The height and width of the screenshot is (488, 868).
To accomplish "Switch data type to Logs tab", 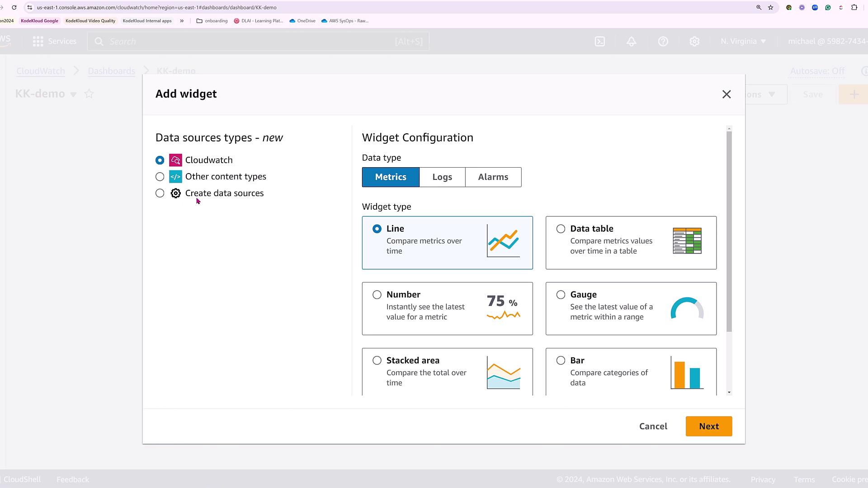I will (442, 177).
